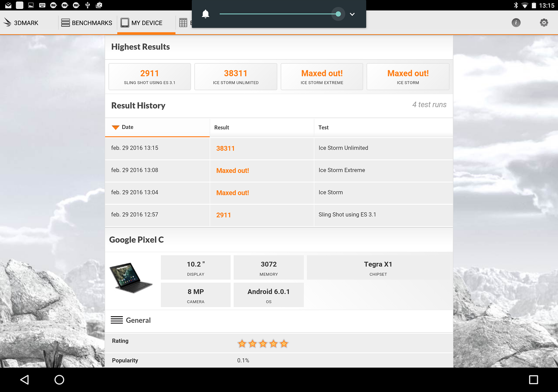Open the info icon in top bar

(x=516, y=23)
